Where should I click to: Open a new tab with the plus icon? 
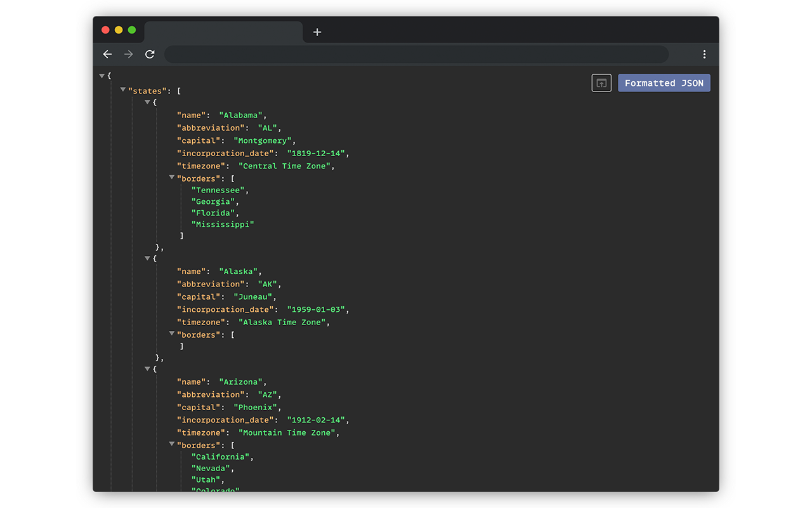317,32
